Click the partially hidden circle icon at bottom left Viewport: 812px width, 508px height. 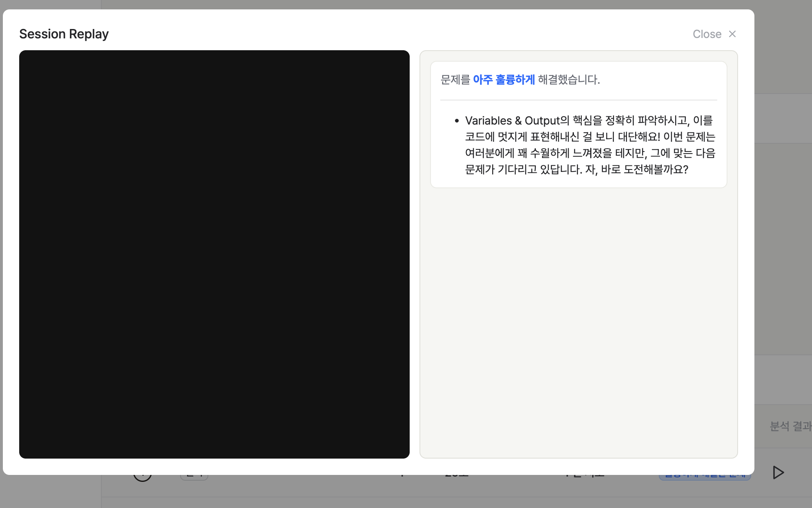(x=142, y=477)
